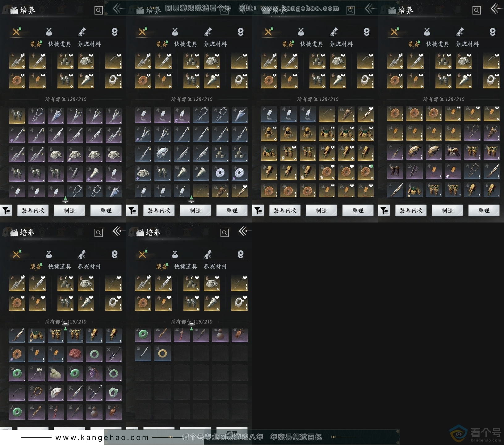Select the raw meat item in bottom-left panel

coord(75,354)
